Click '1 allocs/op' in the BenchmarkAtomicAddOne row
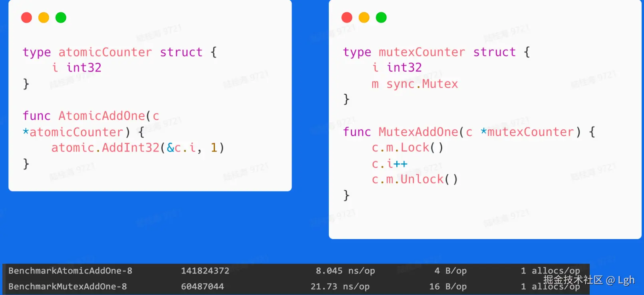This screenshot has height=295, width=644. (x=551, y=271)
